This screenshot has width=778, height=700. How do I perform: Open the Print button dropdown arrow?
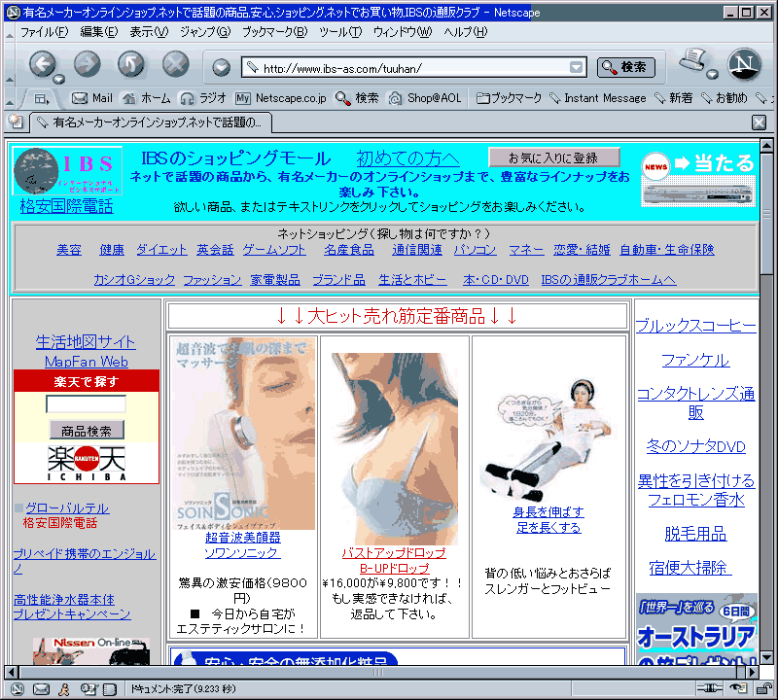pos(713,75)
